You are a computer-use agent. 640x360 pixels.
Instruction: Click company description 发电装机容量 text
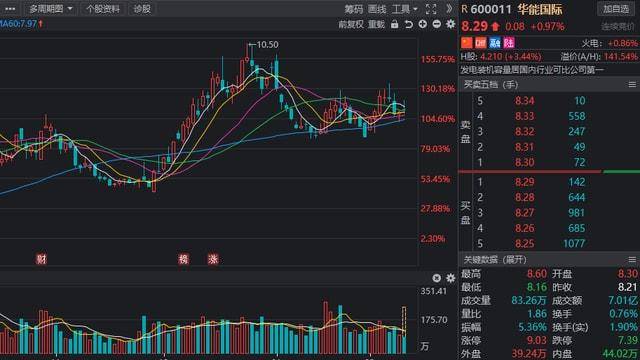[532, 70]
